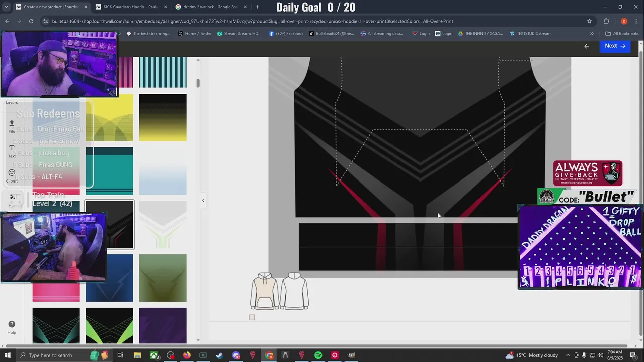Image resolution: width=644 pixels, height=362 pixels.
Task: Open the Chrome icon on the taskbar
Action: click(269, 355)
